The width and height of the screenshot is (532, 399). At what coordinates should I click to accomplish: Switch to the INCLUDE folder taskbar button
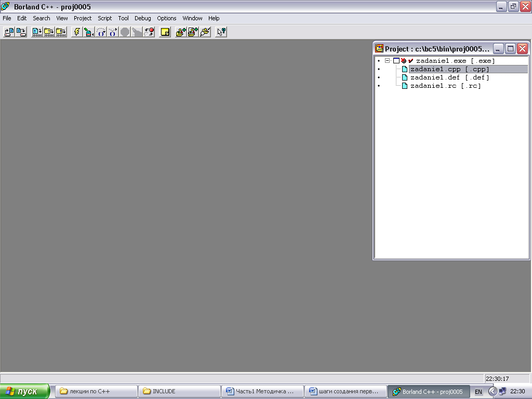pos(179,391)
